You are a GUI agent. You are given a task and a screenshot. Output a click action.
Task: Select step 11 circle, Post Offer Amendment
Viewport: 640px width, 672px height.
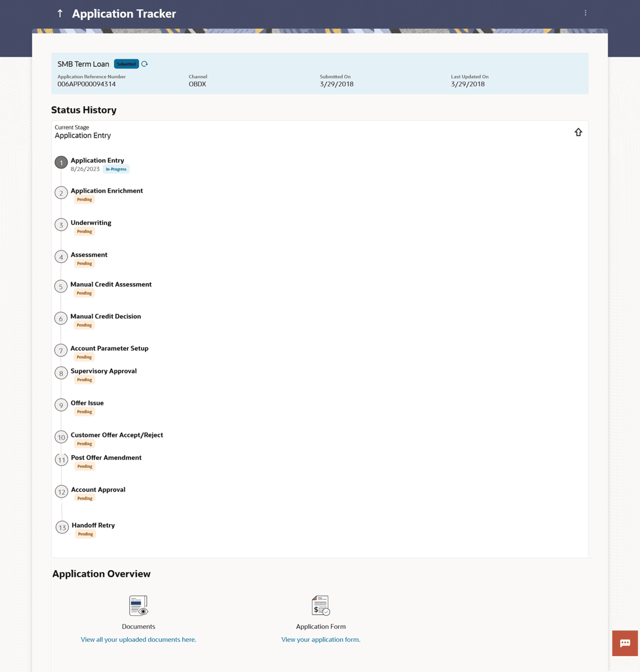click(61, 460)
